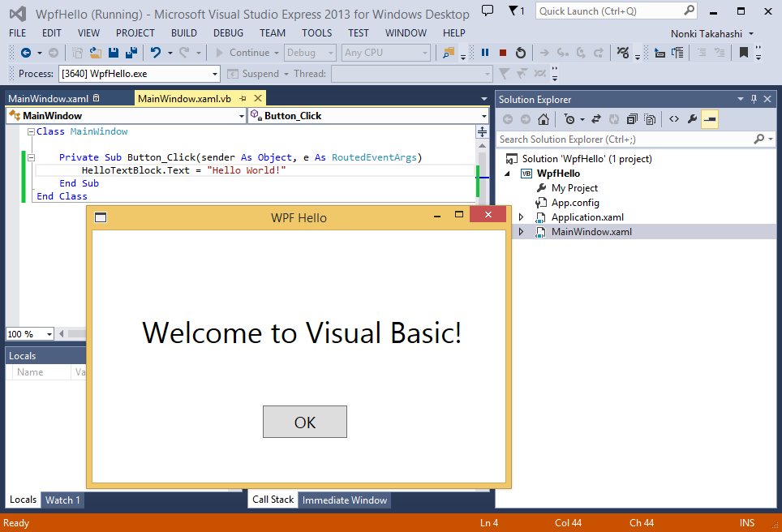The height and width of the screenshot is (532, 782).
Task: Select Solution 'WpfHello' (1 project) node
Action: point(586,159)
